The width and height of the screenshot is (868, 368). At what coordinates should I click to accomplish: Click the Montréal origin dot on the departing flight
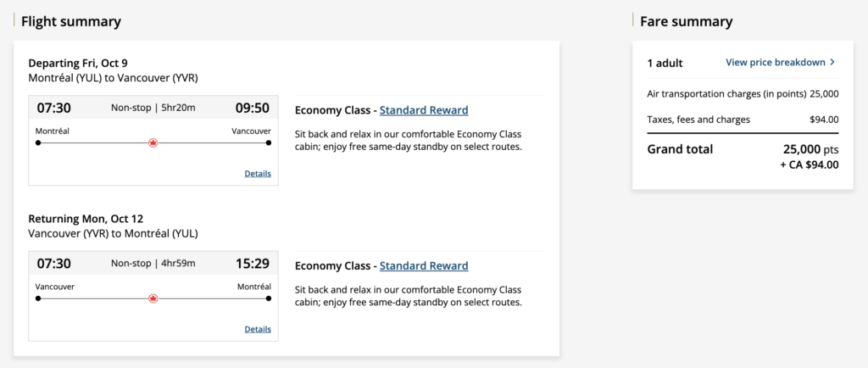pyautogui.click(x=38, y=142)
